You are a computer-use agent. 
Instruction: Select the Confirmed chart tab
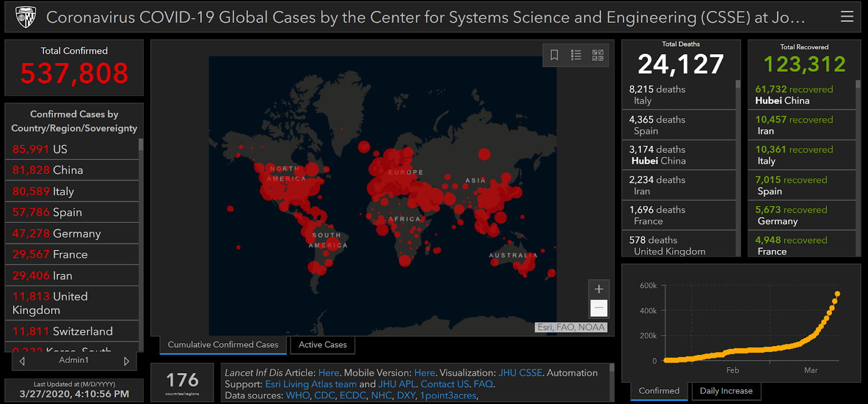659,391
